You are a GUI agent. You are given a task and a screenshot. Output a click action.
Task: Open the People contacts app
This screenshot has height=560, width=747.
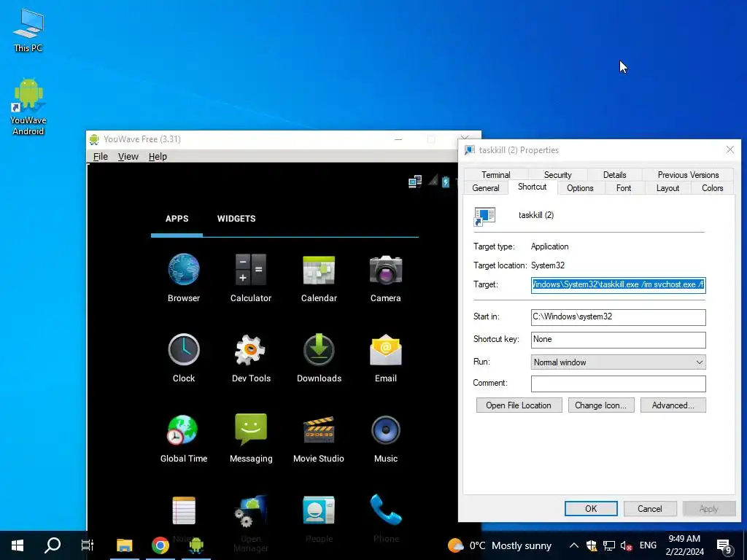coord(319,510)
